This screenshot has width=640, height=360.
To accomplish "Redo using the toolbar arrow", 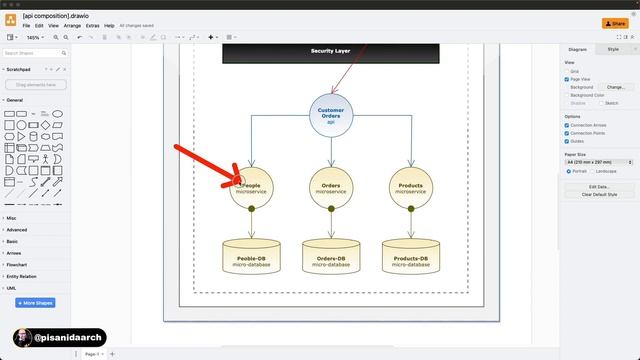I will (91, 37).
